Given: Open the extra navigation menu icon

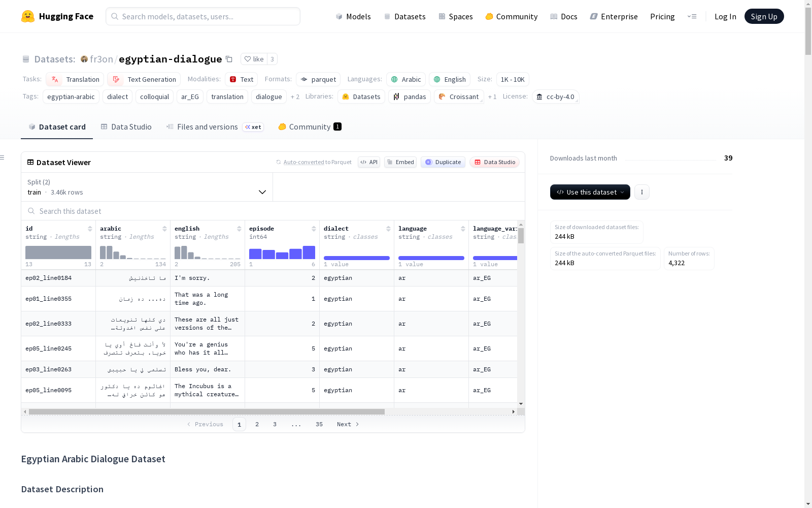Looking at the screenshot, I should click(x=692, y=16).
